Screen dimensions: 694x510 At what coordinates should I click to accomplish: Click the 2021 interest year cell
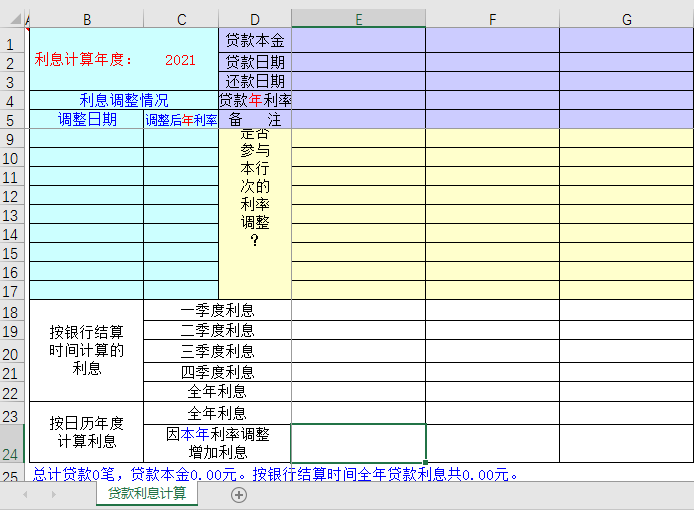(x=181, y=60)
